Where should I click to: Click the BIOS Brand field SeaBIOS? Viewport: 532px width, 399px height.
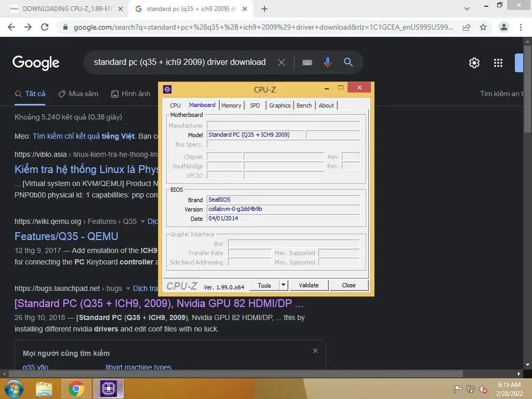coord(283,199)
